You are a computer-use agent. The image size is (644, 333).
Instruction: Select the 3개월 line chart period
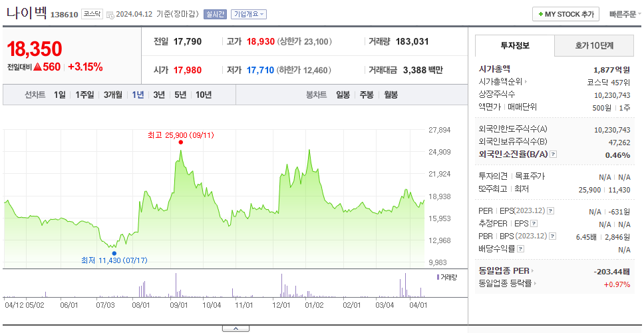(x=113, y=95)
